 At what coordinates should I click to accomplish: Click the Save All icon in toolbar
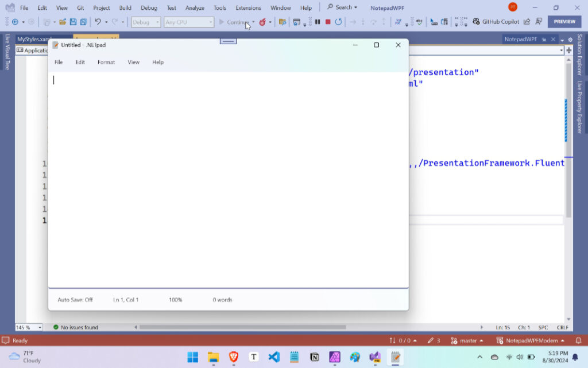click(x=83, y=22)
